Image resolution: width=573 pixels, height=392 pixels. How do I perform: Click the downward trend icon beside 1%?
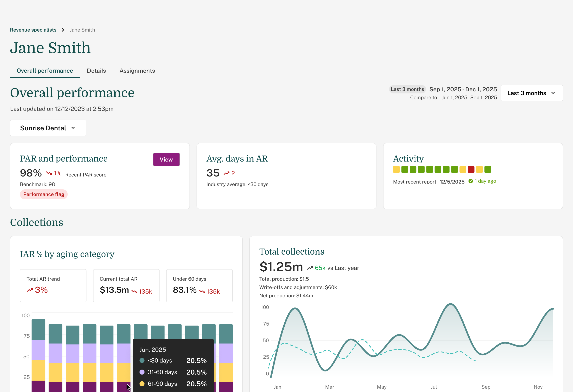49,173
